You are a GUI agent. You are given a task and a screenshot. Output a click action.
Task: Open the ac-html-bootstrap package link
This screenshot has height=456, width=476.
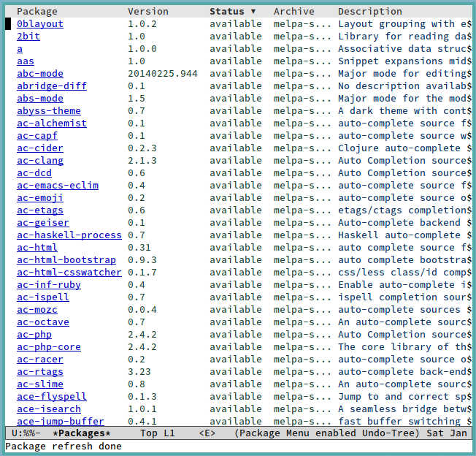click(x=66, y=259)
